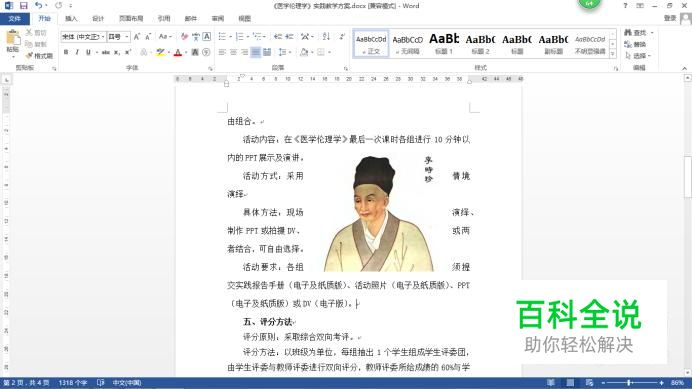Switch to Read Mode view in status bar
Image resolution: width=692 pixels, height=389 pixels.
[551, 383]
